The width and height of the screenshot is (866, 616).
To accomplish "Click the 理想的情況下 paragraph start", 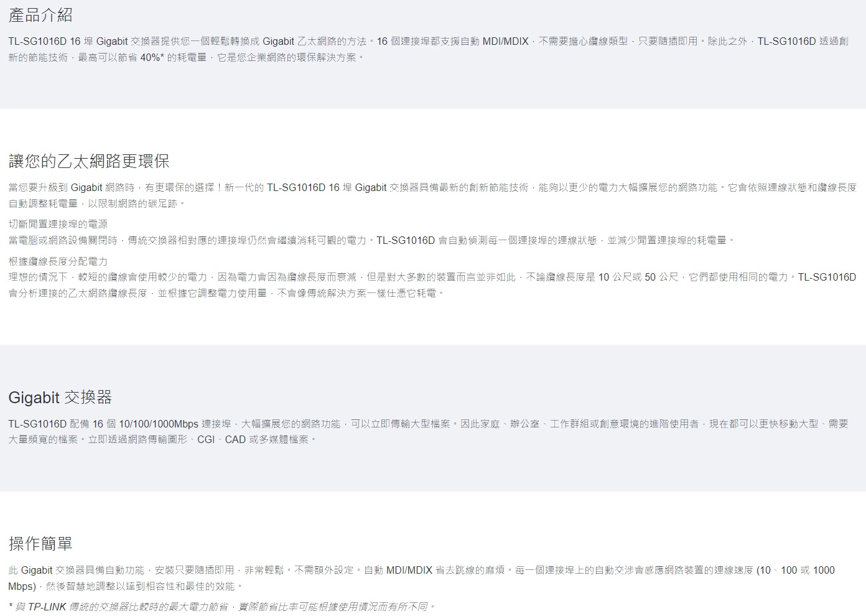I will pos(38,277).
